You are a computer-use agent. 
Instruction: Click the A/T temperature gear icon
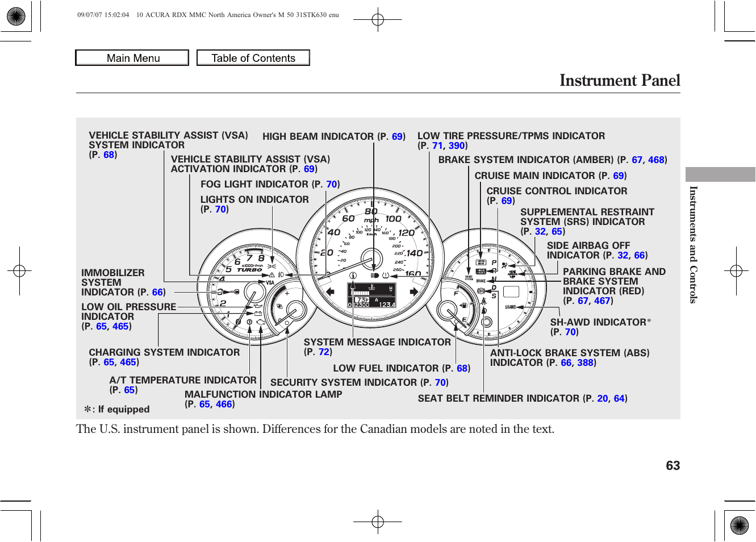(249, 322)
